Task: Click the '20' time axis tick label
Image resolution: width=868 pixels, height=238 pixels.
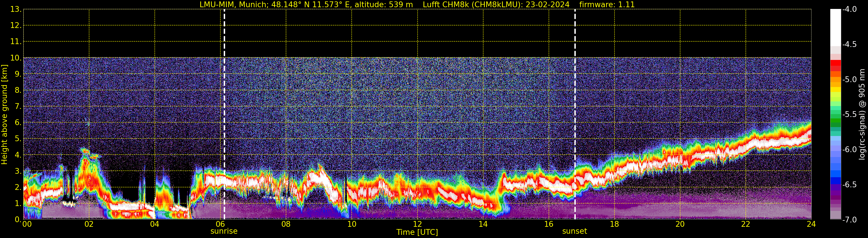Action: (x=680, y=224)
